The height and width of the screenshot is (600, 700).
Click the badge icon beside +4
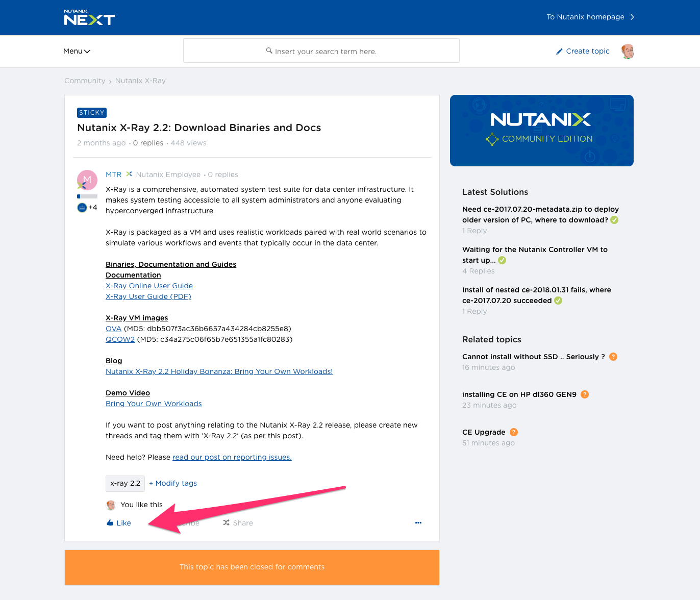[x=82, y=207]
